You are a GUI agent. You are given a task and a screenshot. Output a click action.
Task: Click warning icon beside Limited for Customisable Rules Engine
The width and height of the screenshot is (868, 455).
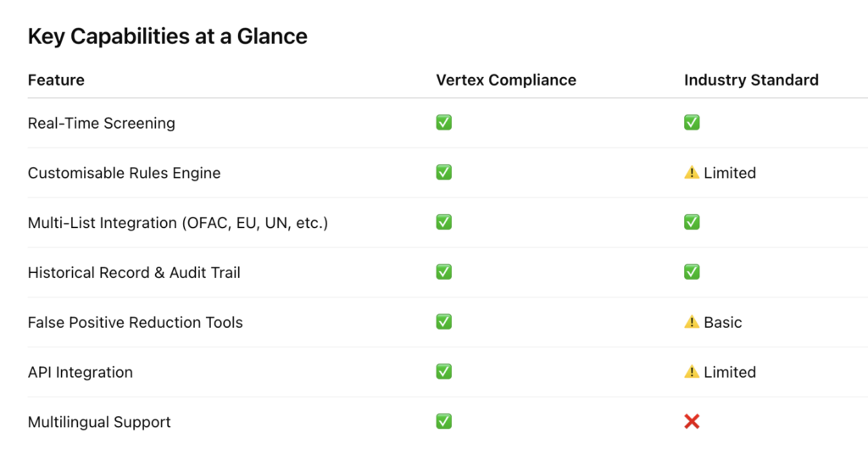(x=692, y=173)
